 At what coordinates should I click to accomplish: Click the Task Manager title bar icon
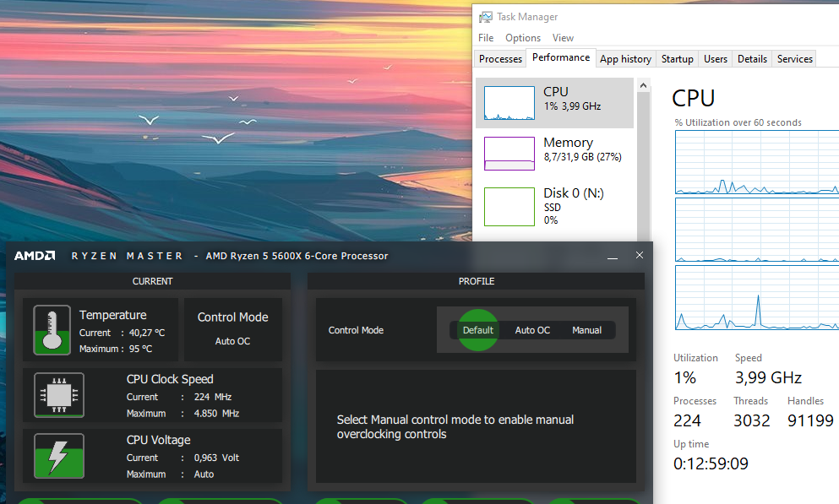[485, 17]
